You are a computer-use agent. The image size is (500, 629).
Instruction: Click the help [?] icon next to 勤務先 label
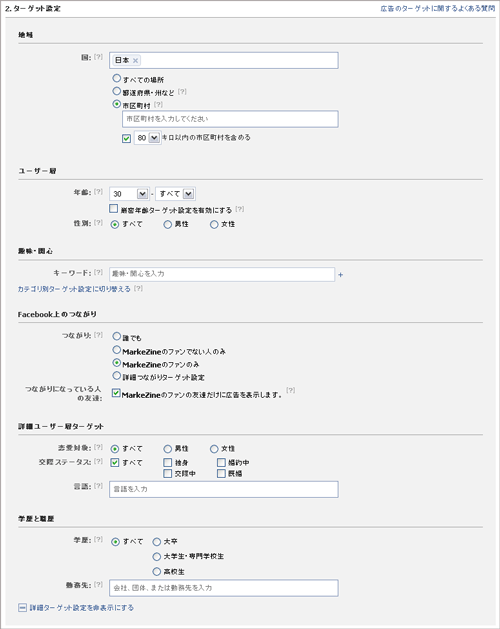98,584
